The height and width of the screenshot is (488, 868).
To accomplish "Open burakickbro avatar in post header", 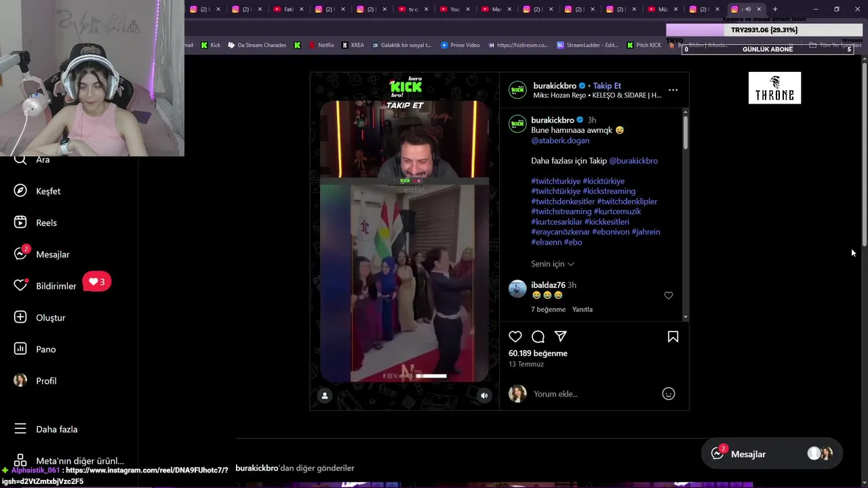I will (x=518, y=89).
